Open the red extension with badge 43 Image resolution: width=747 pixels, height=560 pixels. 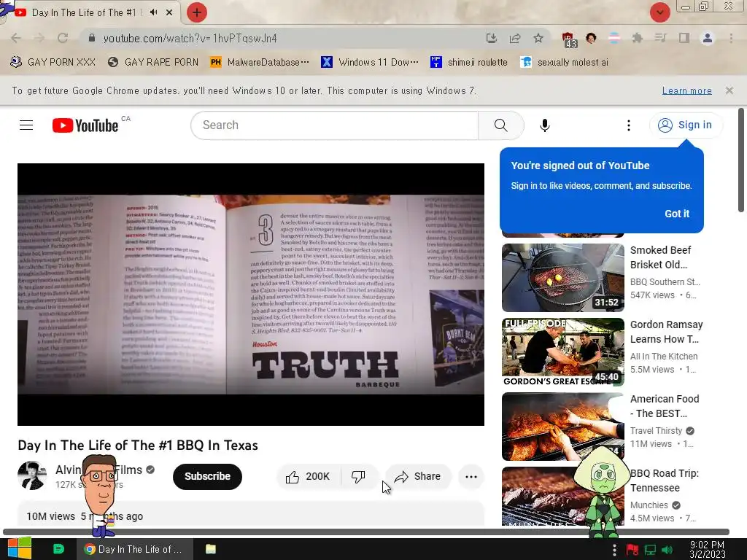(568, 39)
